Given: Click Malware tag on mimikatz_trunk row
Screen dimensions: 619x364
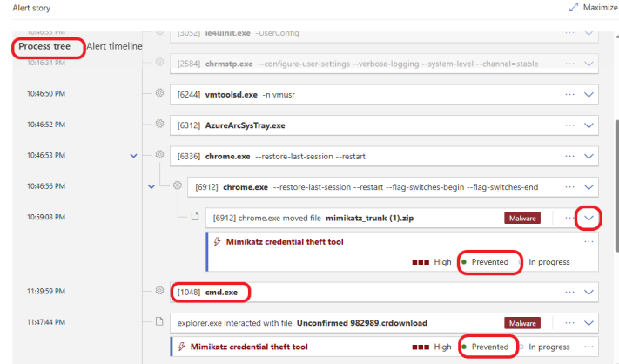Looking at the screenshot, I should click(522, 219).
